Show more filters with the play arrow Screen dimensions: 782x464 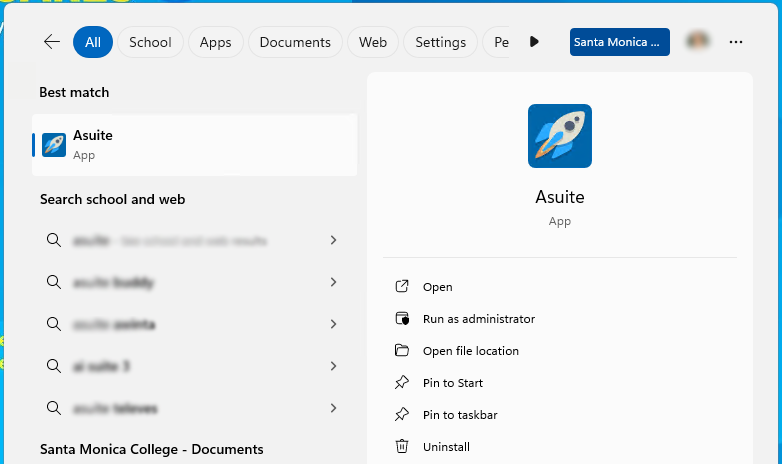(534, 42)
